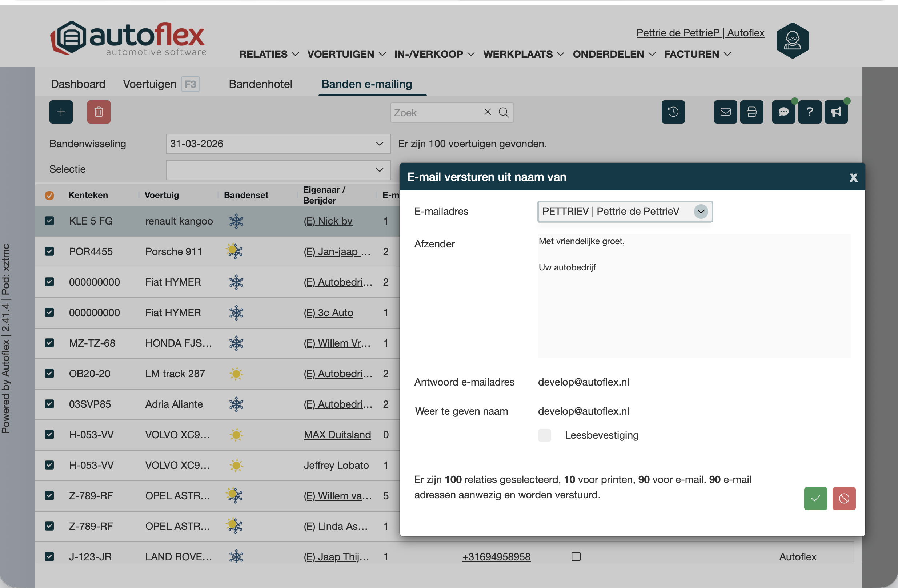The width and height of the screenshot is (898, 588).
Task: Open the Selectie dropdown
Action: (x=278, y=170)
